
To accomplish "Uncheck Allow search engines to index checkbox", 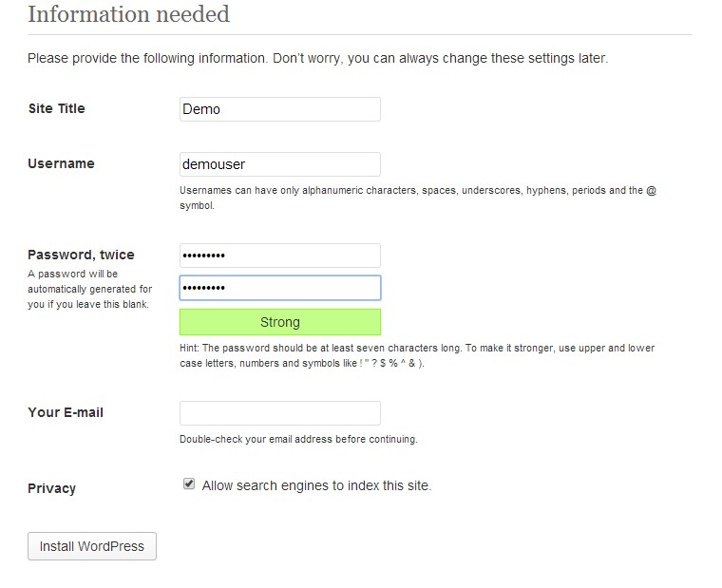I will (189, 484).
